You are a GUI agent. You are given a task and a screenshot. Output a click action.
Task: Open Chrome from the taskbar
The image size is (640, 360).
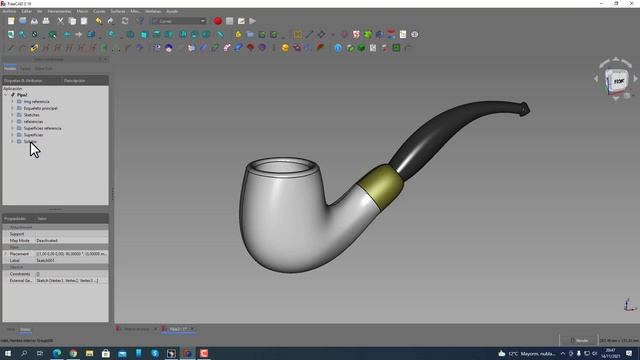tap(73, 353)
